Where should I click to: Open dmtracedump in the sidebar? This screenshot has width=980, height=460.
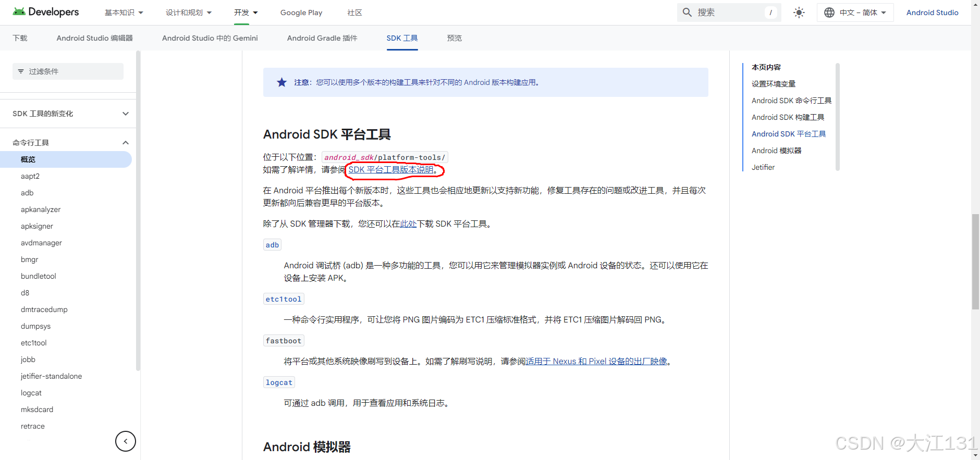pos(44,309)
